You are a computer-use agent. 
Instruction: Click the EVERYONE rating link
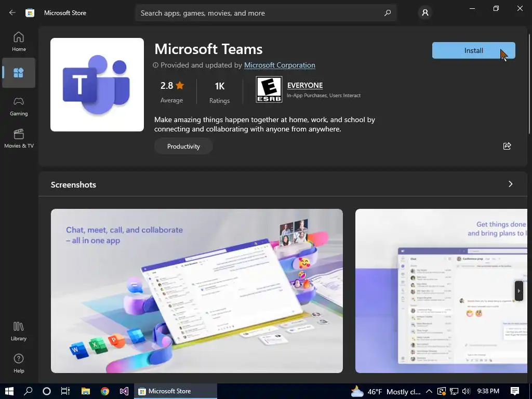click(x=304, y=86)
